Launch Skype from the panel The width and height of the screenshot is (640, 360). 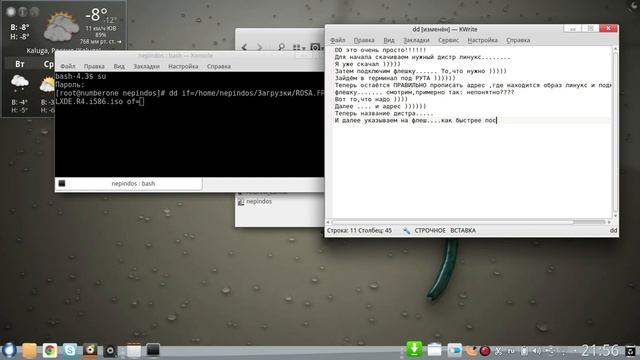tap(70, 350)
